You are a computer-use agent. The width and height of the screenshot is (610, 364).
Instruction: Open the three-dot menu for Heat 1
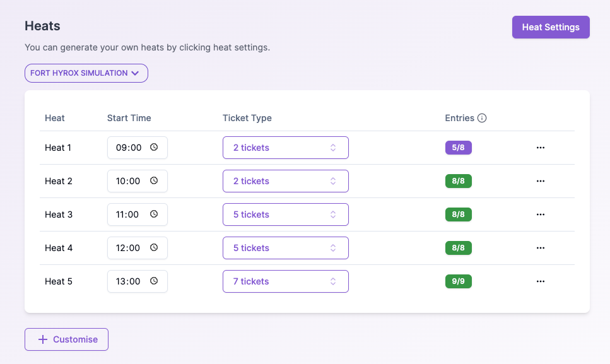(x=540, y=148)
